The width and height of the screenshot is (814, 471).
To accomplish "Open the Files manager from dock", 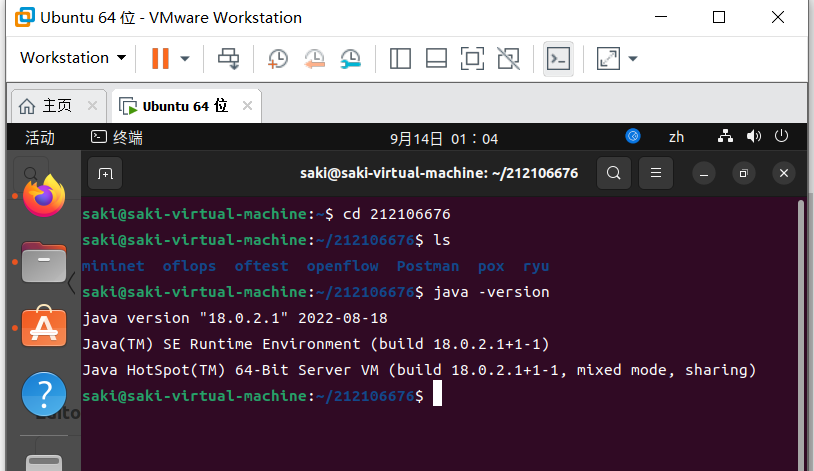I will [44, 262].
